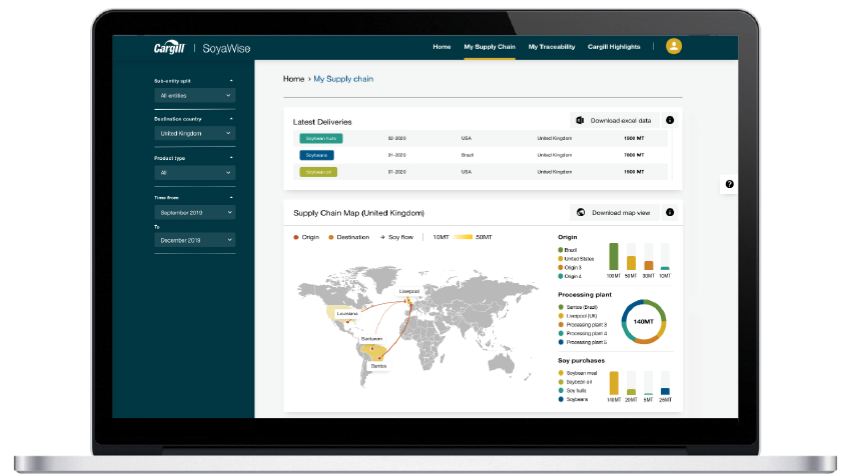This screenshot has height=474, width=850.
Task: Open the 'December 2019' To date dropdown
Action: pyautogui.click(x=196, y=240)
